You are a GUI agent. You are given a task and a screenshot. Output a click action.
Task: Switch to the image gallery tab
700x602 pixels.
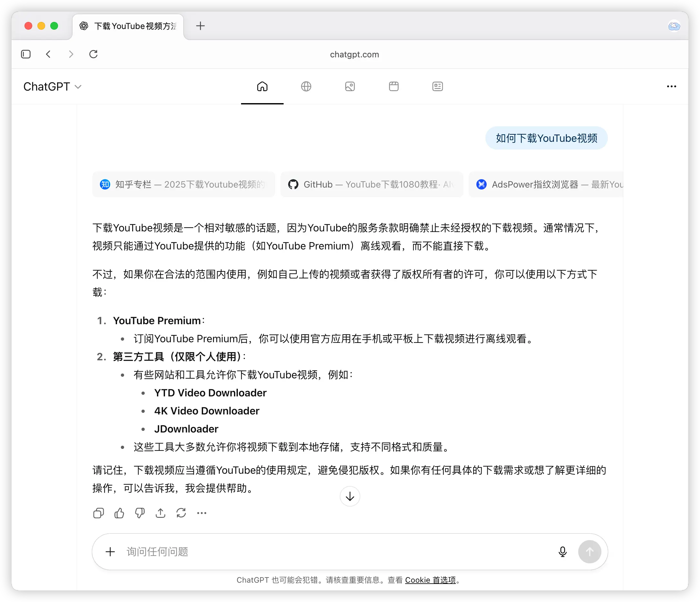pyautogui.click(x=350, y=86)
